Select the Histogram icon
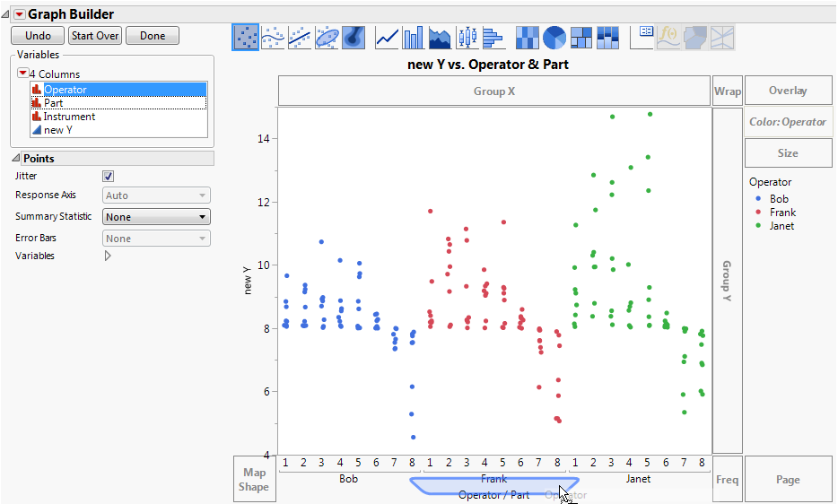838x504 pixels. coord(494,37)
